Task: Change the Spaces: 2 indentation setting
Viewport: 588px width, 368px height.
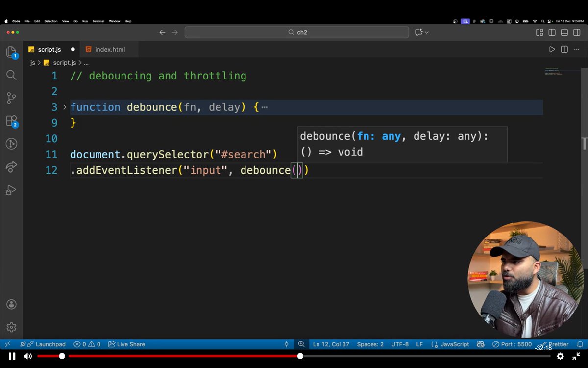Action: pos(370,344)
